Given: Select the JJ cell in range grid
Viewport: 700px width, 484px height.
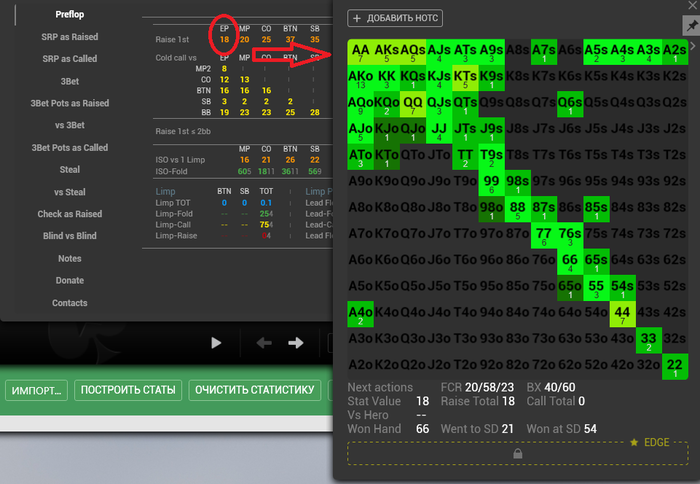Looking at the screenshot, I should 439,130.
